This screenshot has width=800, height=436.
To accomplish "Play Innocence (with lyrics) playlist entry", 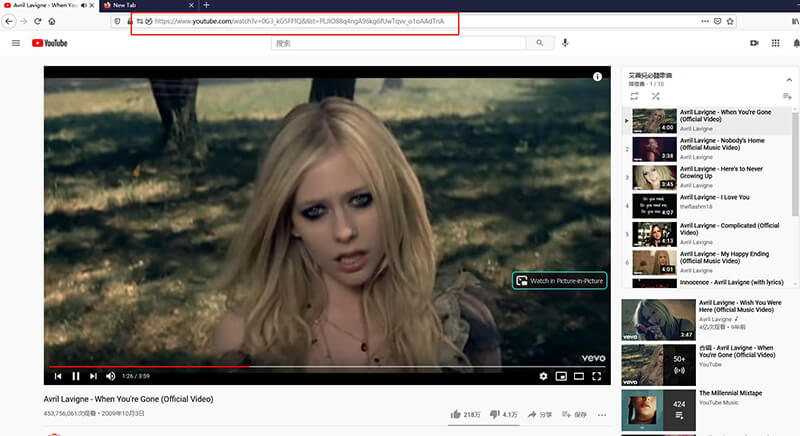I will click(707, 283).
